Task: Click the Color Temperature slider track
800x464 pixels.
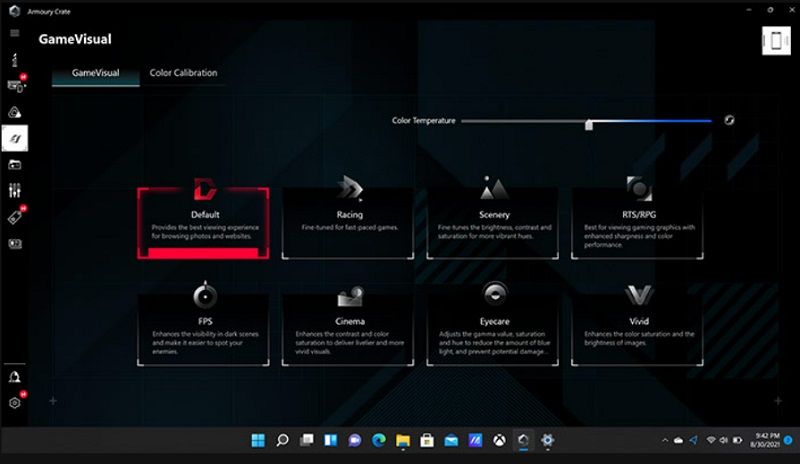Action: (x=586, y=121)
